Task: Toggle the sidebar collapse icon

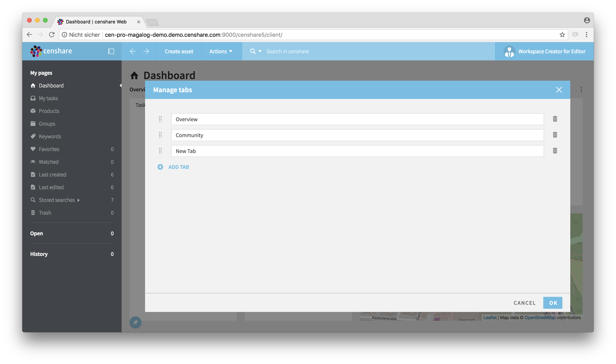Action: [x=111, y=51]
